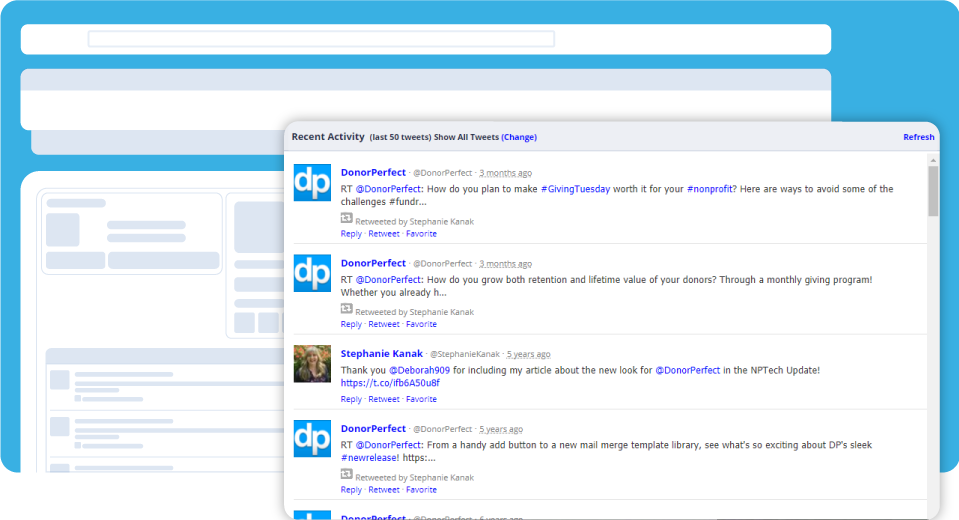Click the scrollbar thumb in the tweet list

click(933, 191)
